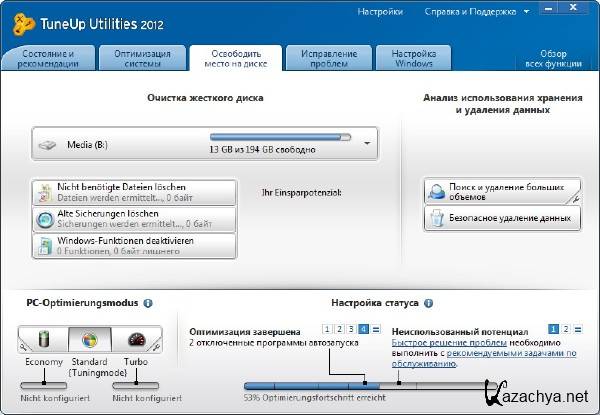Click the Nicht benötigte Dateien löschen icon
This screenshot has width=600, height=415.
coord(46,193)
